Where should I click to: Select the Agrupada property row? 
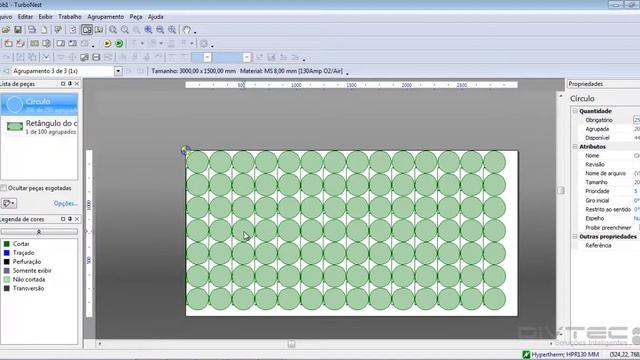(x=606, y=129)
